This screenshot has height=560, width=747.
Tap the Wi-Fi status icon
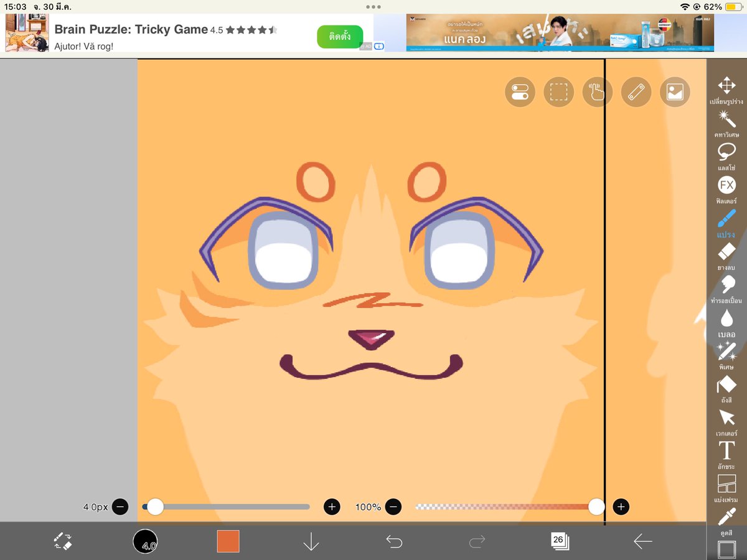pyautogui.click(x=685, y=7)
